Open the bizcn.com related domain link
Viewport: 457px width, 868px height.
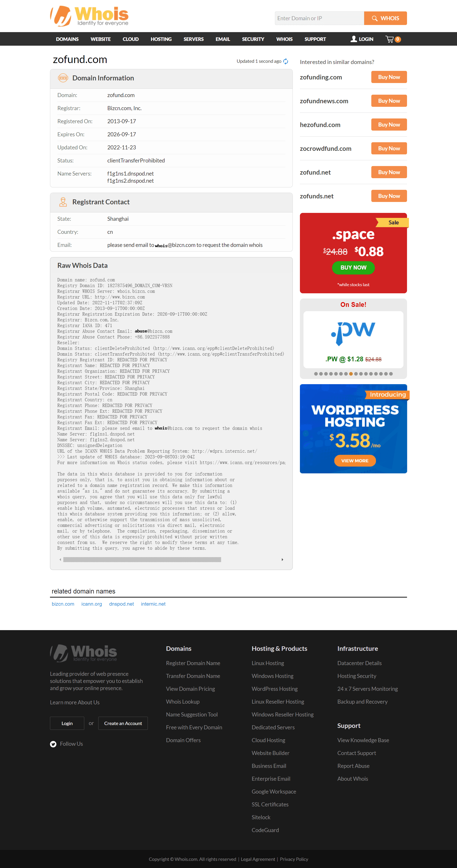click(x=63, y=604)
